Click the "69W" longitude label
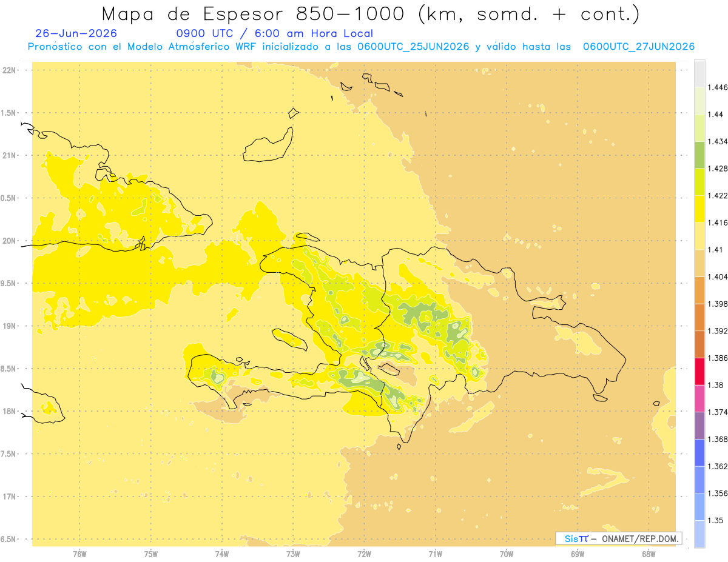This screenshot has width=728, height=562. [x=578, y=554]
